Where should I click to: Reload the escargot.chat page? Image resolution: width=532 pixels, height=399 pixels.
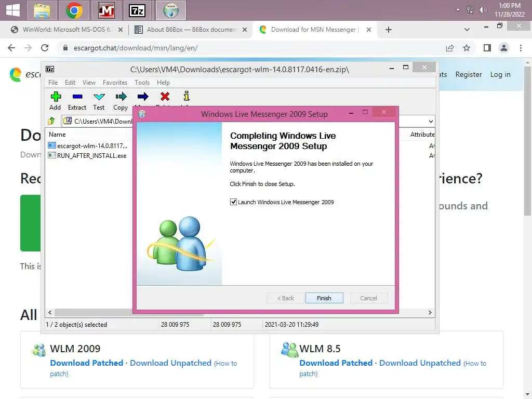tap(45, 48)
